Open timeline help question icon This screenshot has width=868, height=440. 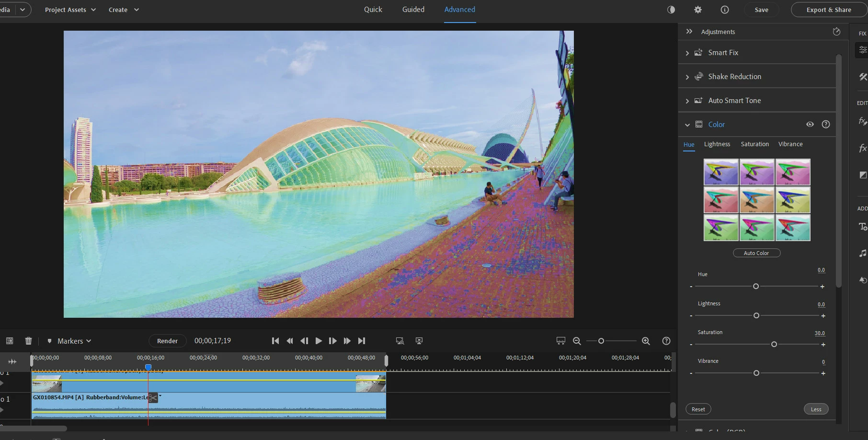coord(666,341)
